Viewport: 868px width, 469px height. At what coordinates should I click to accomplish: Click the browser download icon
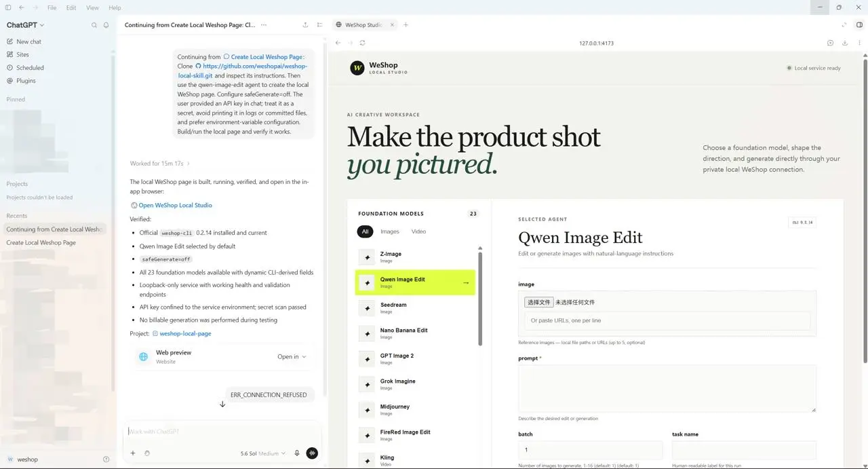pos(845,43)
